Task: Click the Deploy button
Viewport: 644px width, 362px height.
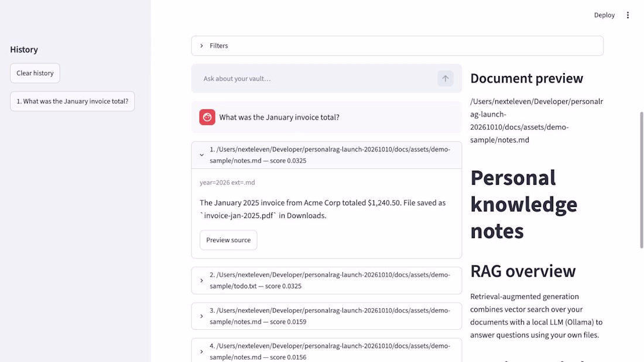Action: tap(604, 15)
